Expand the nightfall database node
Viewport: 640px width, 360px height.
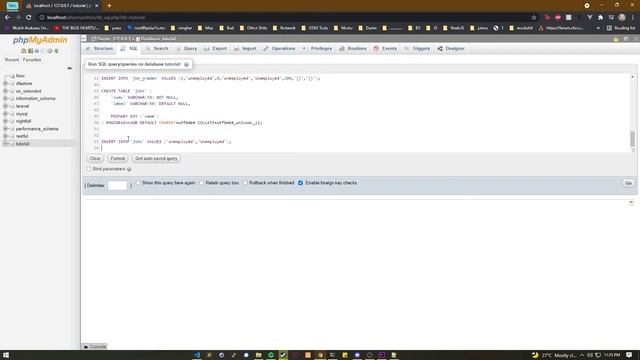coord(5,121)
